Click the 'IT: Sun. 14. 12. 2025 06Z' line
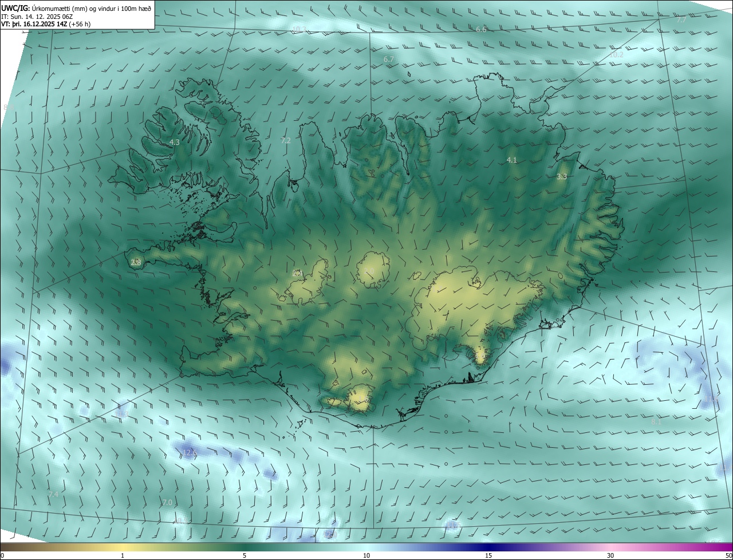Viewport: 733px width, 560px height. [38, 16]
